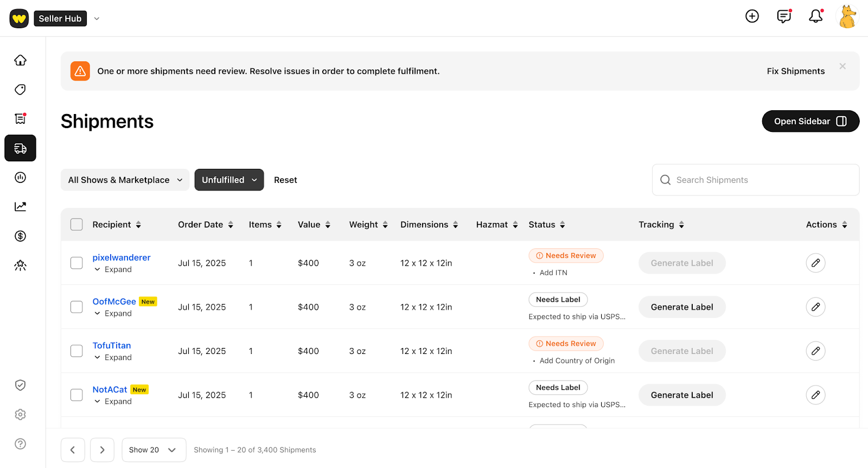
Task: Click Generate Label for OofMcGee
Action: pos(681,307)
